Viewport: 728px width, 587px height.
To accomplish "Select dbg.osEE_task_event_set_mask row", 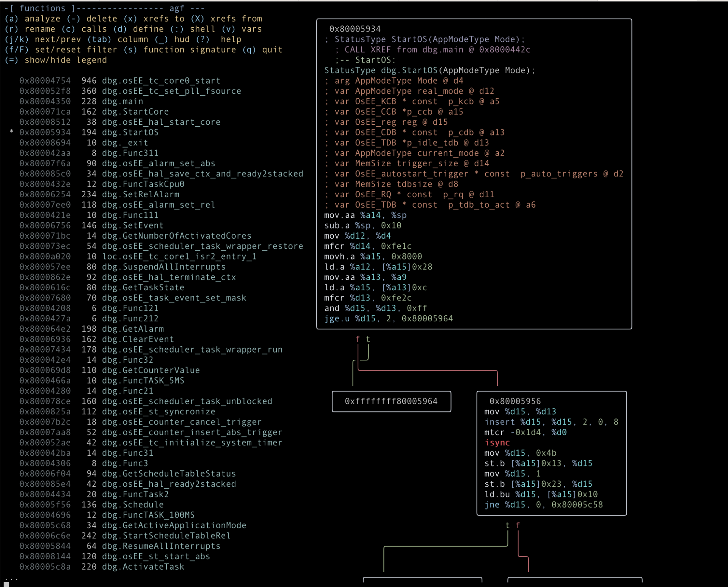I will click(x=133, y=298).
